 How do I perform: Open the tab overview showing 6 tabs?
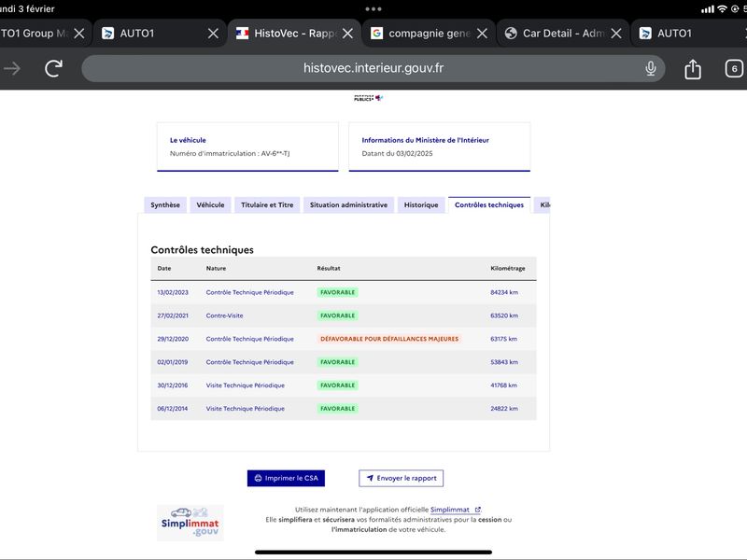click(x=734, y=69)
